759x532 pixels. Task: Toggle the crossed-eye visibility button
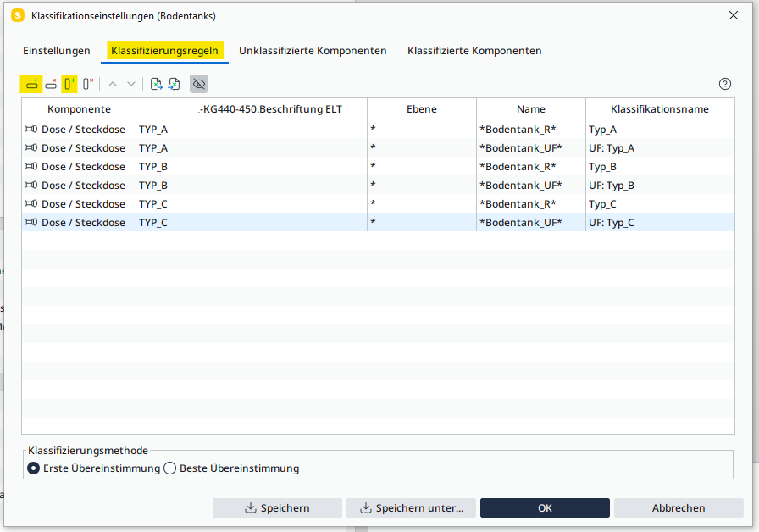point(199,84)
